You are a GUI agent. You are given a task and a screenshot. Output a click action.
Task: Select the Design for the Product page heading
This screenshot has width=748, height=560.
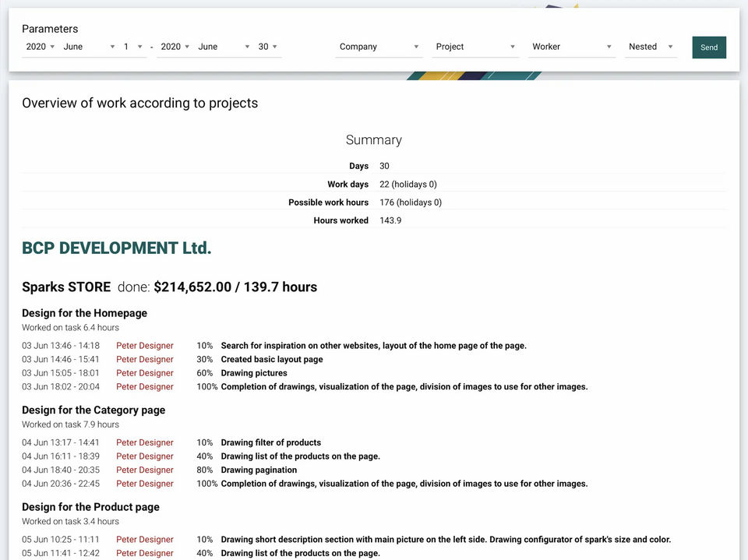pos(90,506)
